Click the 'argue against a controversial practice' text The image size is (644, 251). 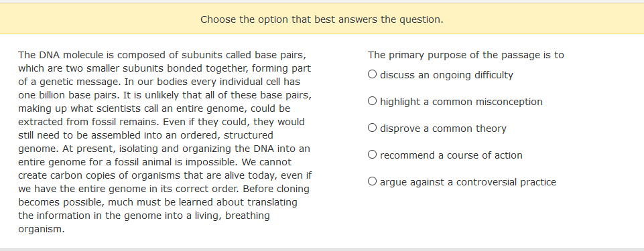(468, 182)
